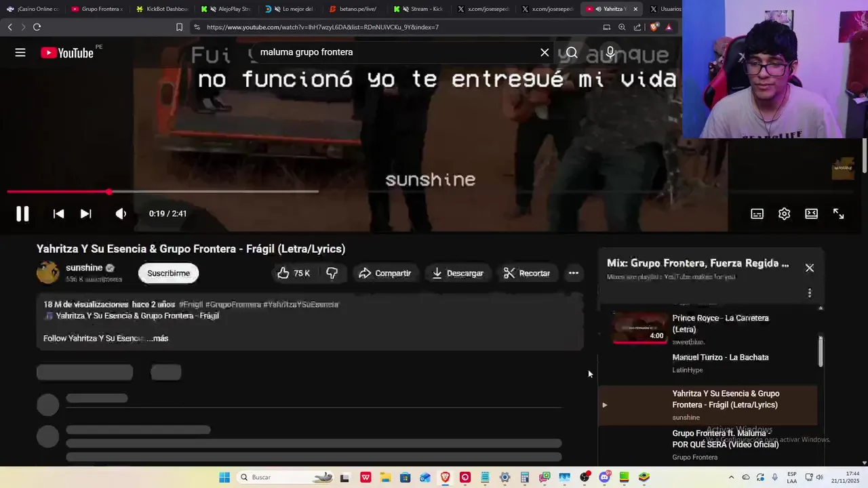Switch to the KickBot Dashboard tab

pyautogui.click(x=162, y=9)
